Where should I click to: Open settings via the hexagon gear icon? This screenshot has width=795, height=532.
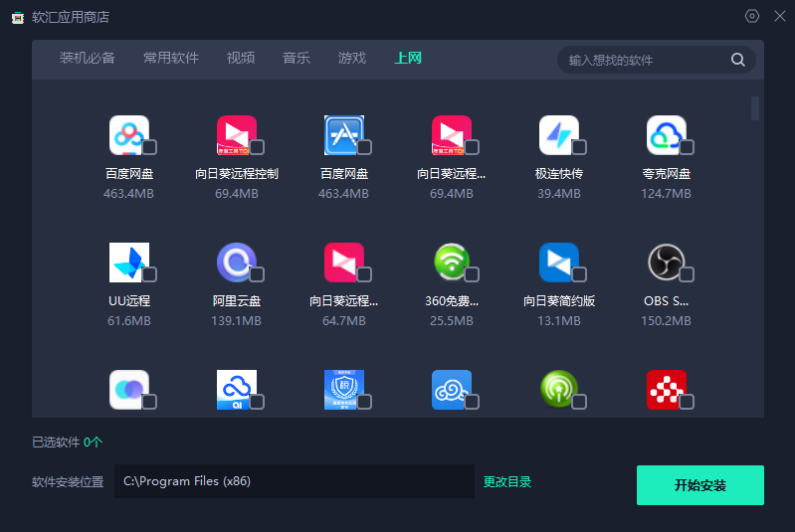(752, 16)
